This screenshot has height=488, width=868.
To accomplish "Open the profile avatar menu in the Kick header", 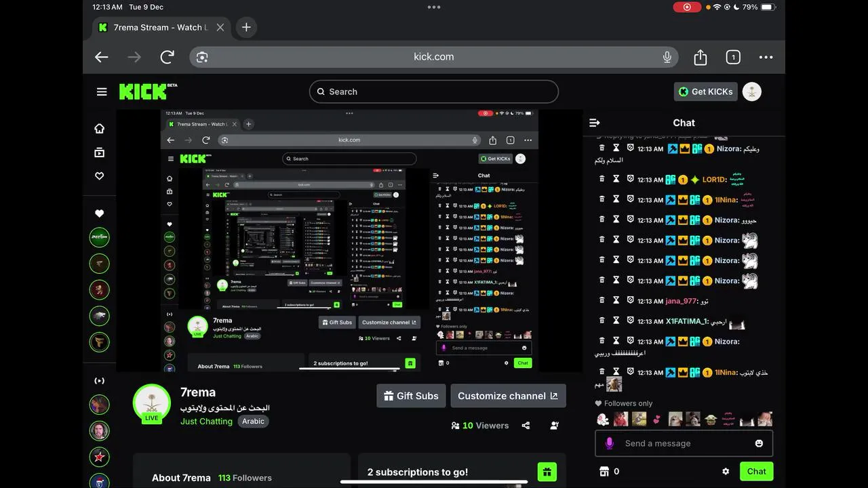I will 752,91.
